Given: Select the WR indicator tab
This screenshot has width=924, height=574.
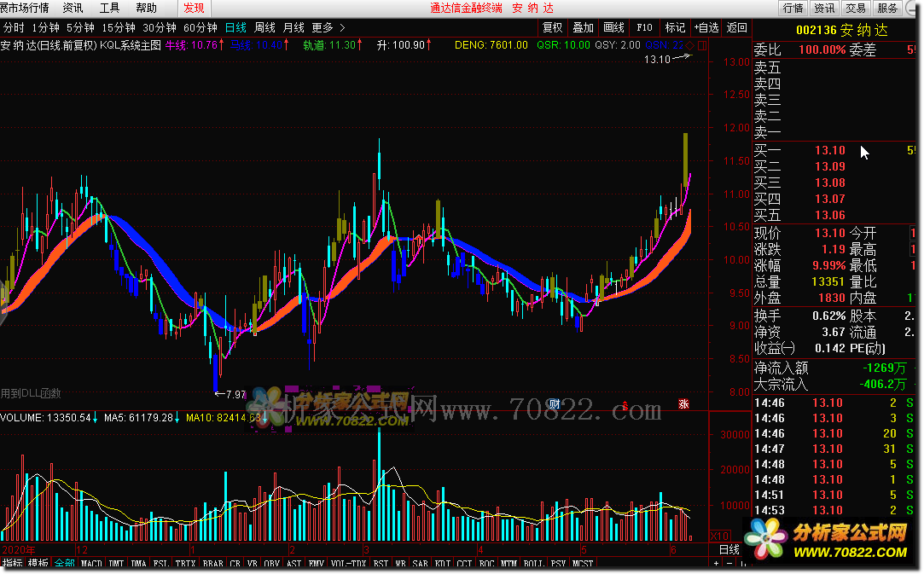Looking at the screenshot, I should tap(401, 564).
